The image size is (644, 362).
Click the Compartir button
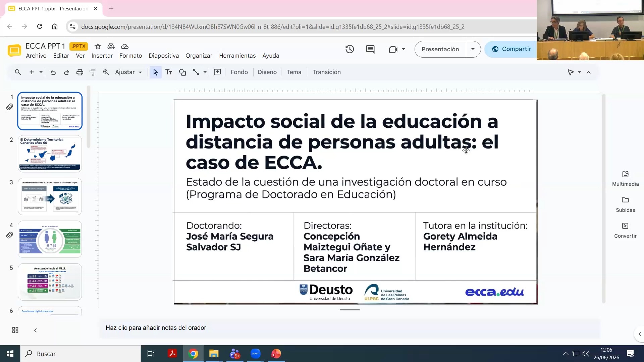click(x=511, y=49)
